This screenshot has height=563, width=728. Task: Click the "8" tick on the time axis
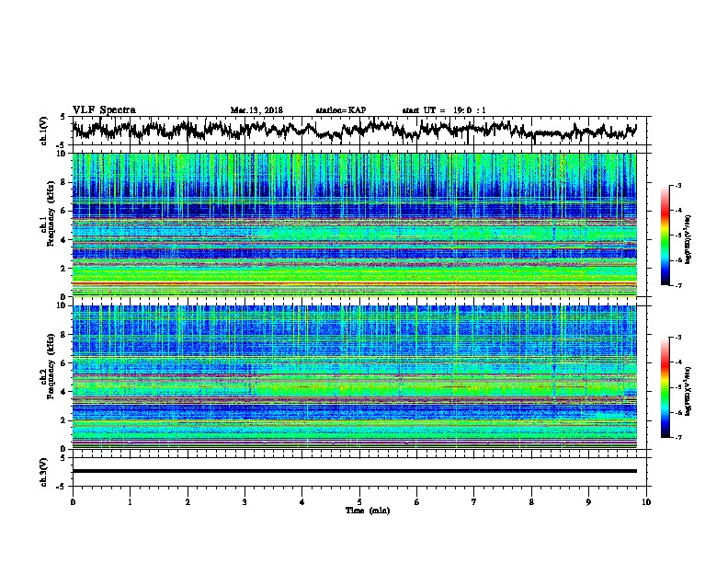tap(531, 502)
